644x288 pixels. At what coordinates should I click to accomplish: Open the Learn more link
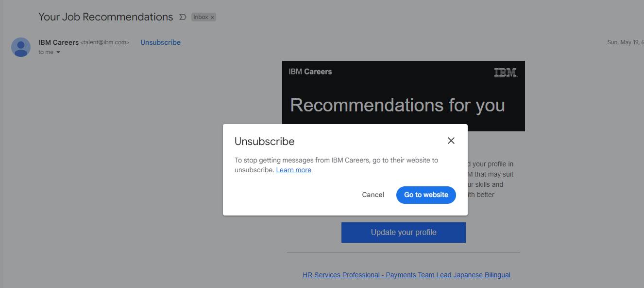pyautogui.click(x=294, y=170)
